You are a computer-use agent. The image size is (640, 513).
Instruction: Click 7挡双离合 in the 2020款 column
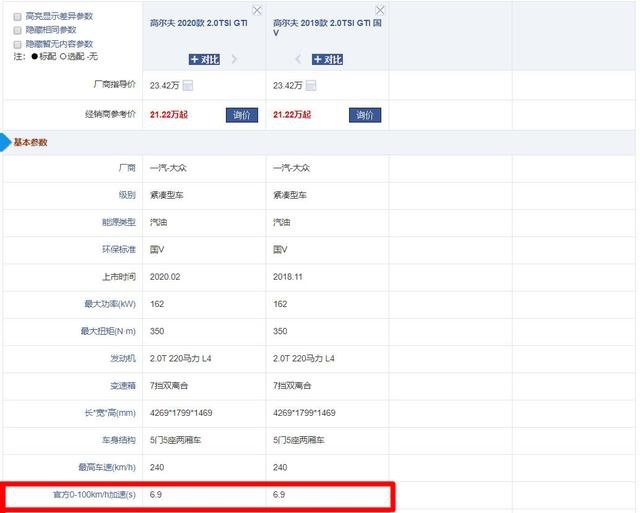(x=169, y=385)
